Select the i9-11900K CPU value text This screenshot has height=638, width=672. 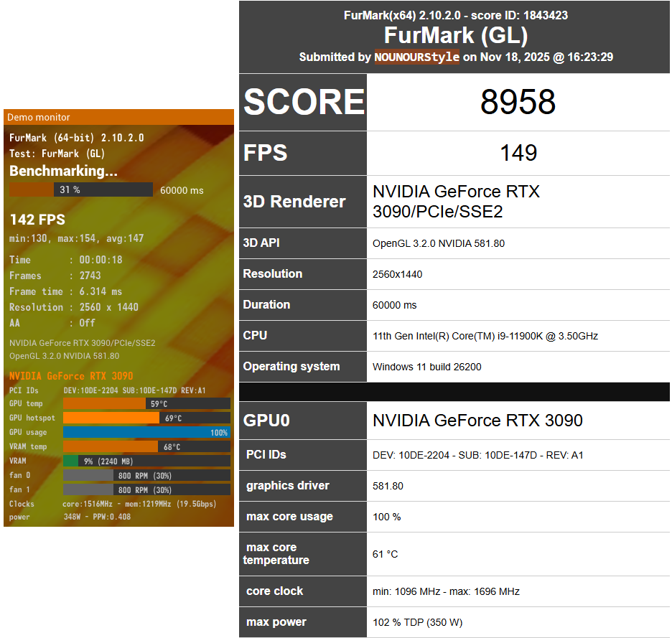pyautogui.click(x=485, y=336)
